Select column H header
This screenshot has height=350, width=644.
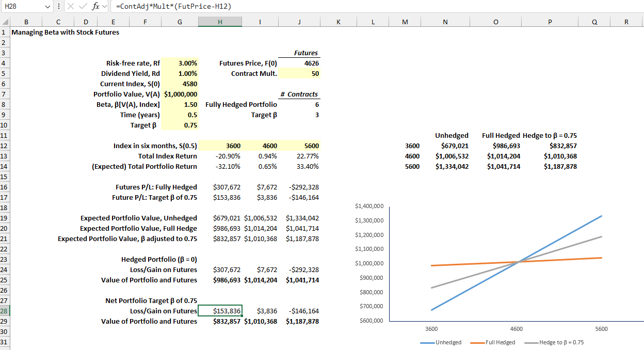click(220, 22)
